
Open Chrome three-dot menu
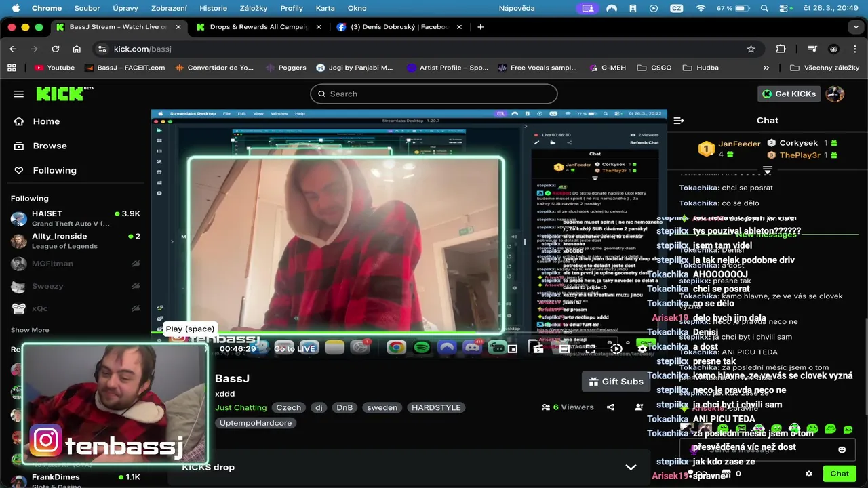pos(854,49)
